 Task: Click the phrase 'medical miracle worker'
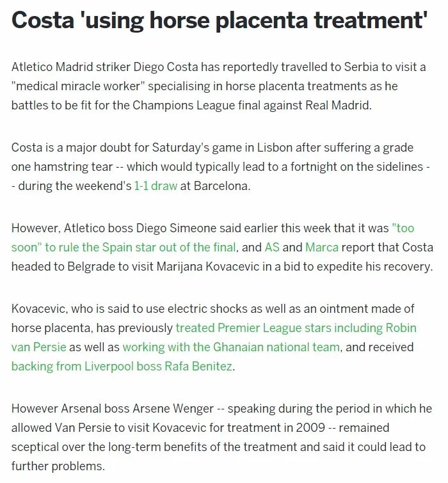click(x=78, y=86)
